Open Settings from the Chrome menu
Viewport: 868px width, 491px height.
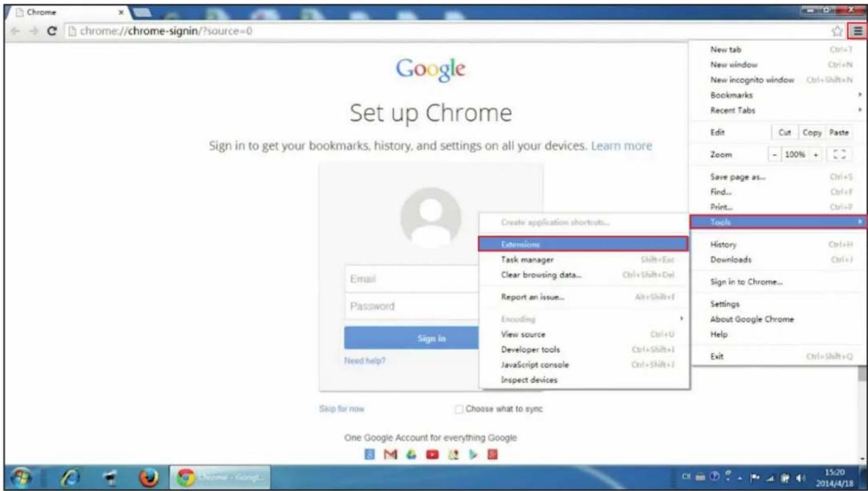click(x=778, y=304)
